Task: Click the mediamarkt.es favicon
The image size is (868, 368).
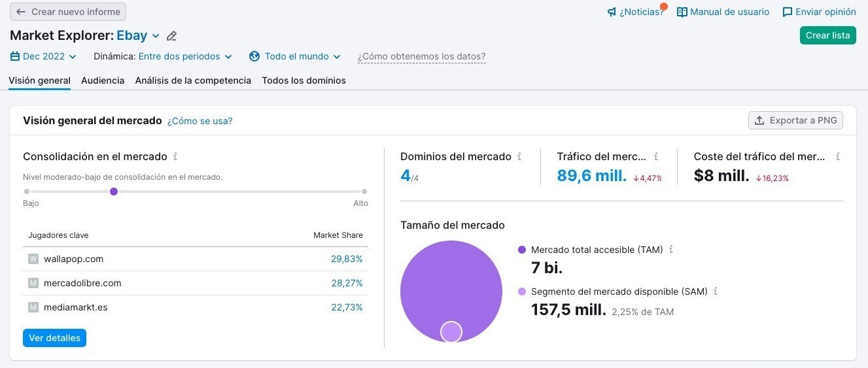Action: tap(33, 307)
